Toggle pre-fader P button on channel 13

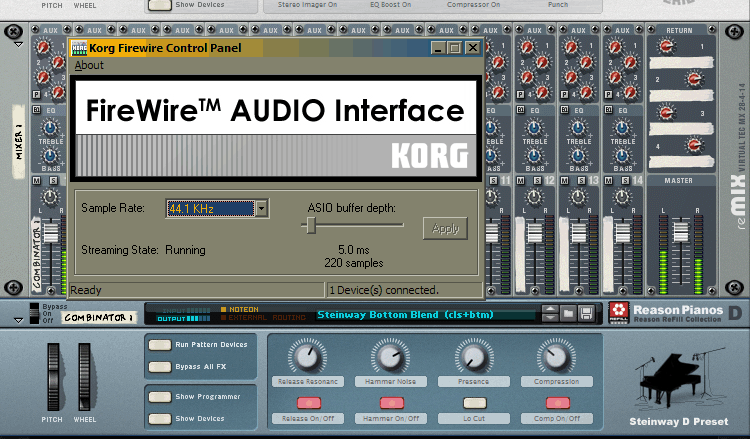[564, 94]
